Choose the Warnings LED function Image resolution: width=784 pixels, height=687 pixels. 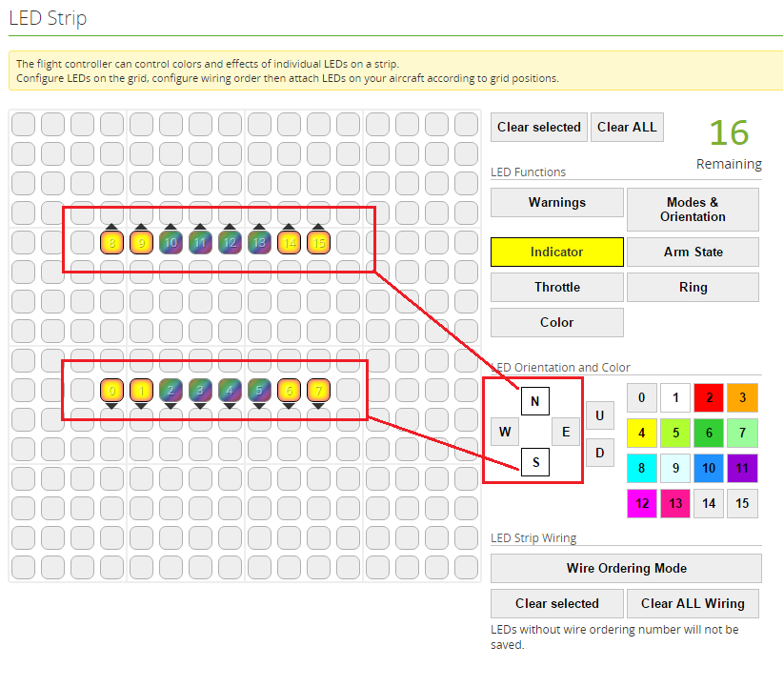click(556, 202)
